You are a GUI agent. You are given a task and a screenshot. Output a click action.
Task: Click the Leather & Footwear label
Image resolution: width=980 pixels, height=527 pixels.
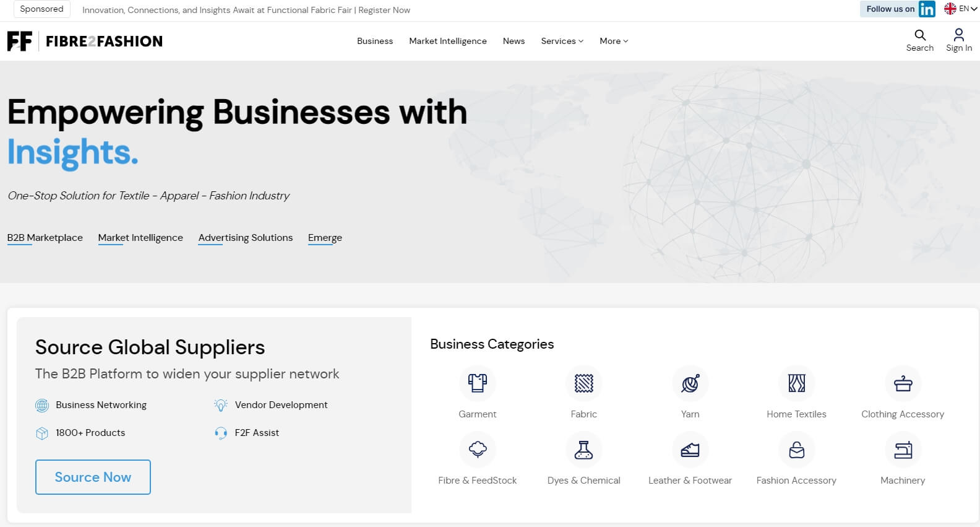[x=690, y=481]
